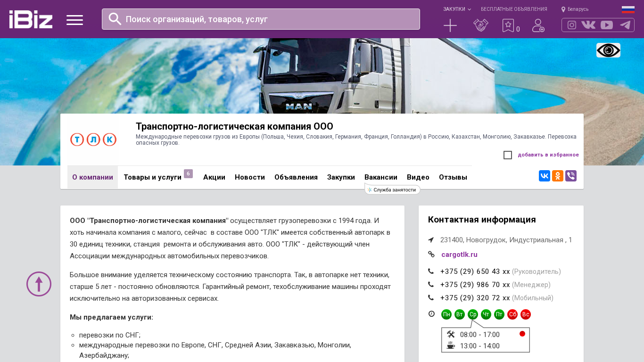Image resolution: width=644 pixels, height=362 pixels.
Task: Select Tuesday (Вт) schedule circle
Action: point(460,314)
